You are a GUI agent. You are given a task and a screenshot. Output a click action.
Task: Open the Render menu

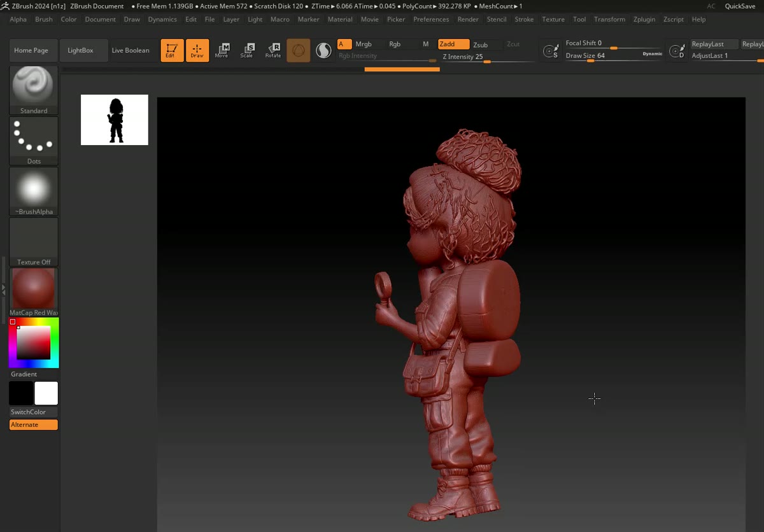(x=468, y=19)
